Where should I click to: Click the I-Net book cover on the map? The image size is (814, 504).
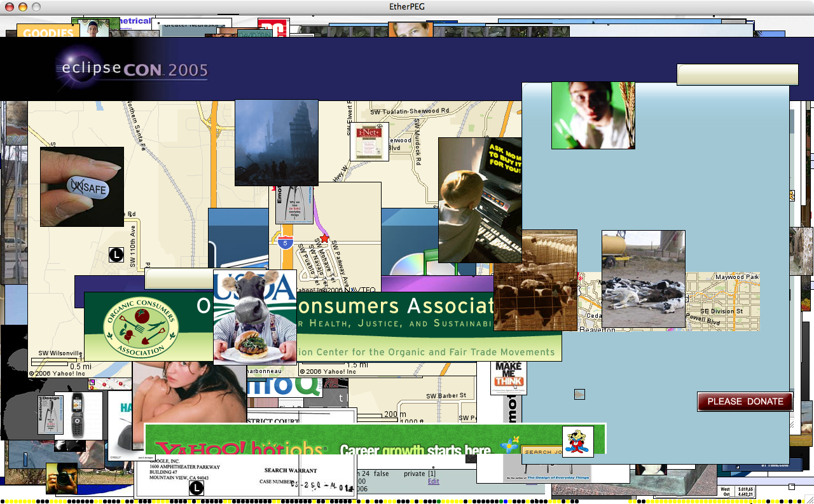click(369, 142)
